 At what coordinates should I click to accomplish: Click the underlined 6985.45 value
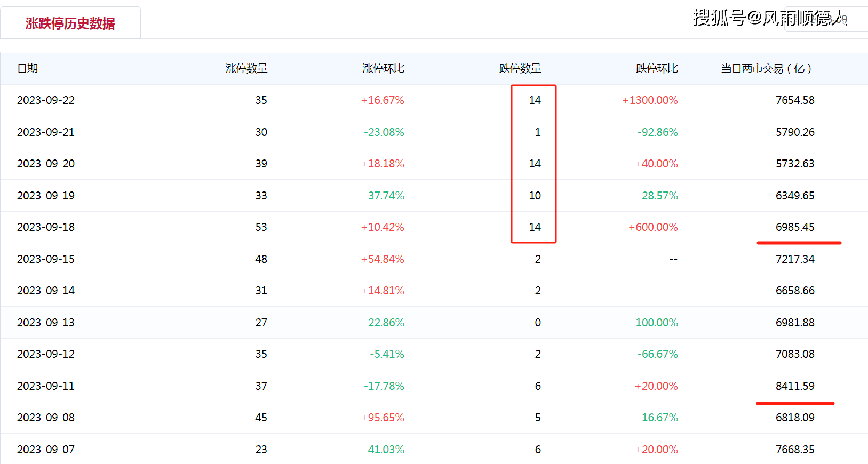(x=795, y=227)
